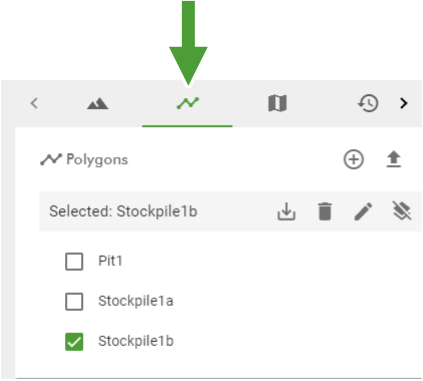
Task: Open the folded map tab
Action: coord(277,103)
